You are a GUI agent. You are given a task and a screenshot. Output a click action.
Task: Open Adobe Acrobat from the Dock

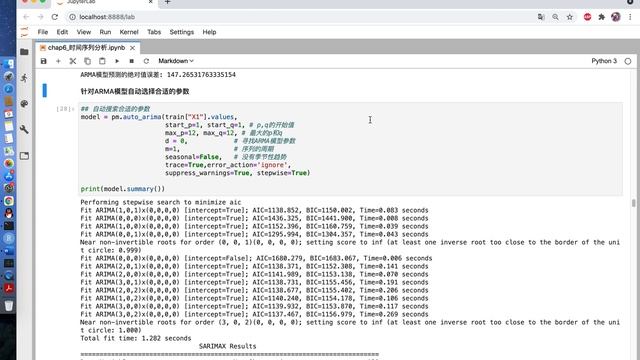click(9, 288)
